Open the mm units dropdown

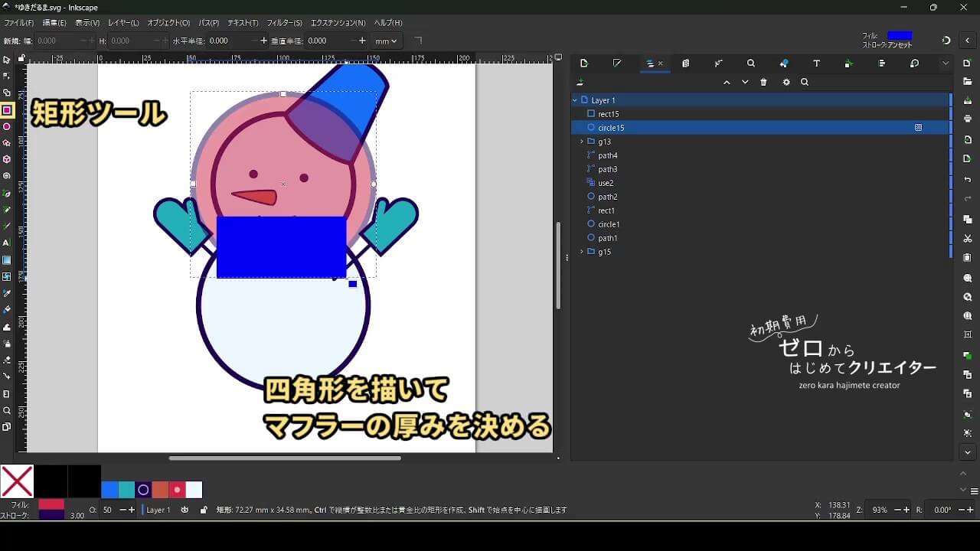386,41
